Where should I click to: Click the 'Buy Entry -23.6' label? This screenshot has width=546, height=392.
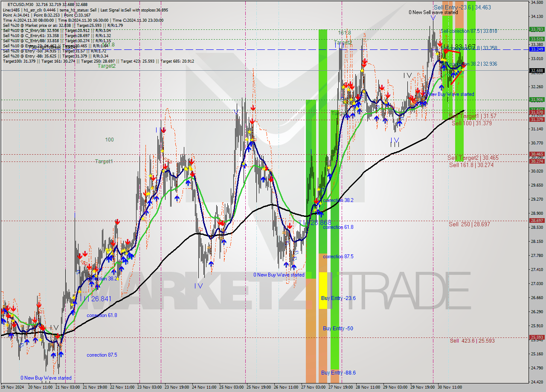click(338, 298)
